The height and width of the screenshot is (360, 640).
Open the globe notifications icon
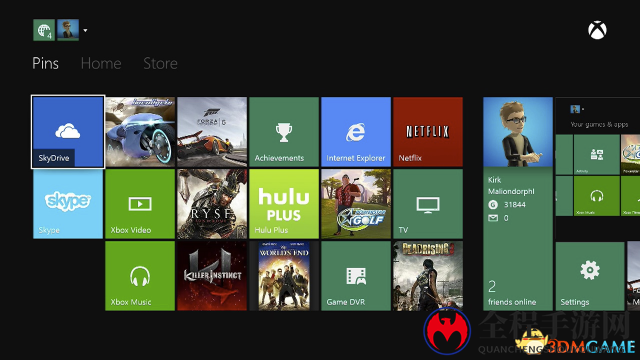coord(44,30)
